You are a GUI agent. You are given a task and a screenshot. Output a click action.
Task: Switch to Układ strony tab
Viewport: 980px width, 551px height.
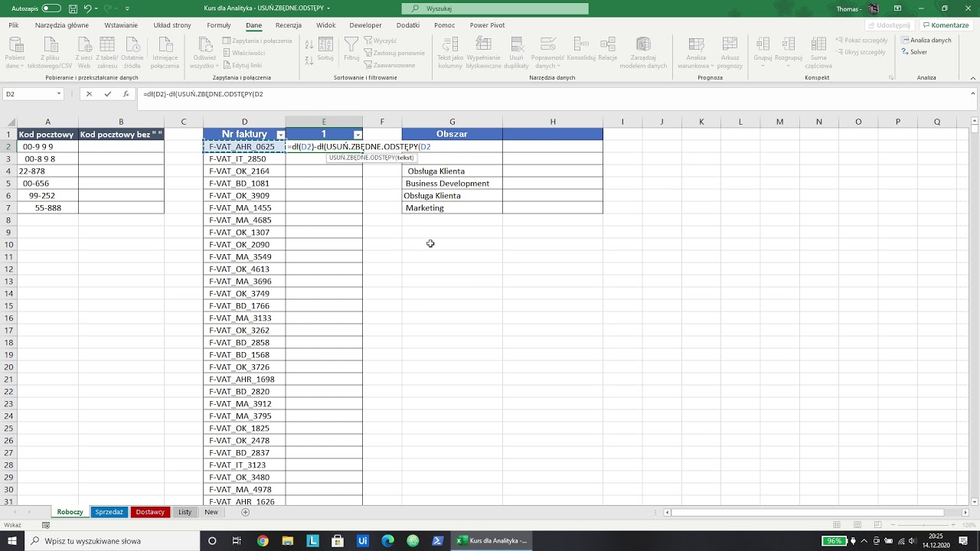(172, 25)
